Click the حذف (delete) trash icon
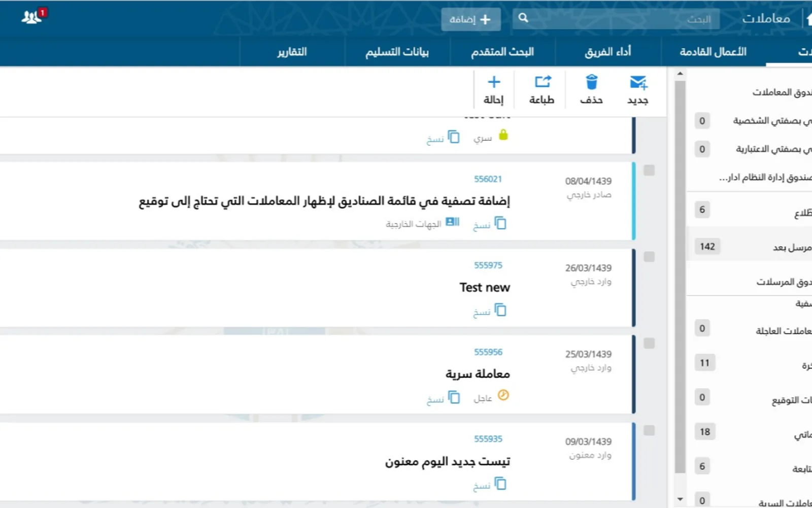The width and height of the screenshot is (812, 508). point(592,82)
